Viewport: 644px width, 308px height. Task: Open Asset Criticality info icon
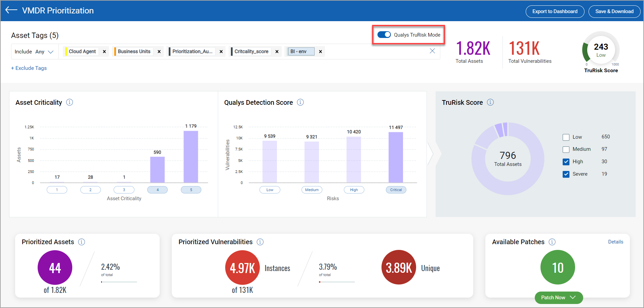coord(70,102)
